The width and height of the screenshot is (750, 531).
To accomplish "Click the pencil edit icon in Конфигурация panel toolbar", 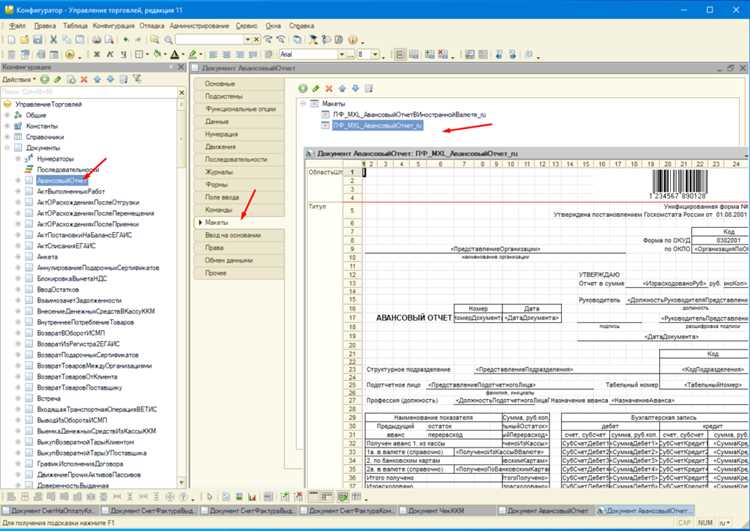I will 58,79.
